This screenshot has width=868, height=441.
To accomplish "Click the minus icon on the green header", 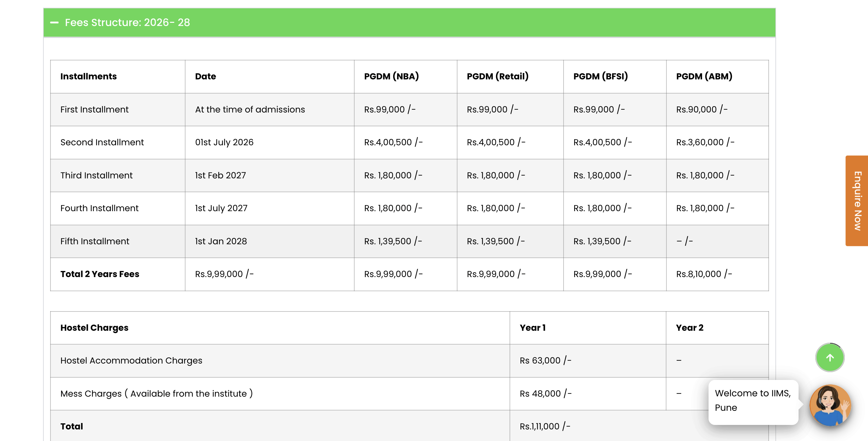I will click(55, 22).
